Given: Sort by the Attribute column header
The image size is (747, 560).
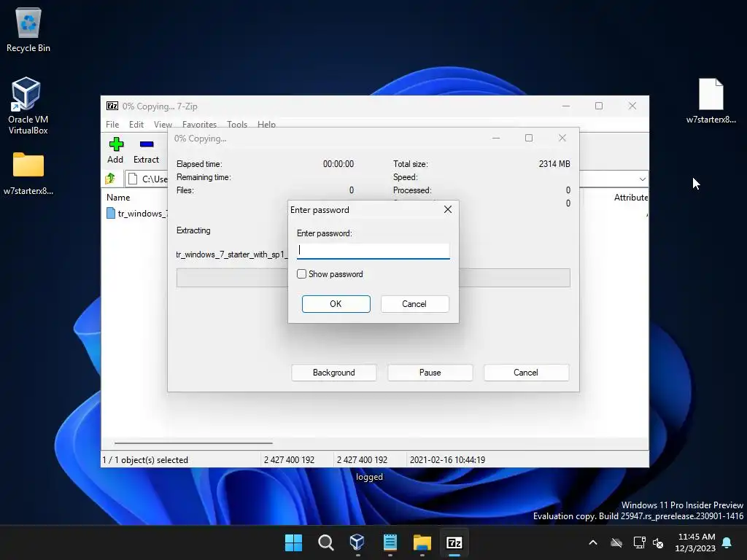Looking at the screenshot, I should [x=631, y=197].
